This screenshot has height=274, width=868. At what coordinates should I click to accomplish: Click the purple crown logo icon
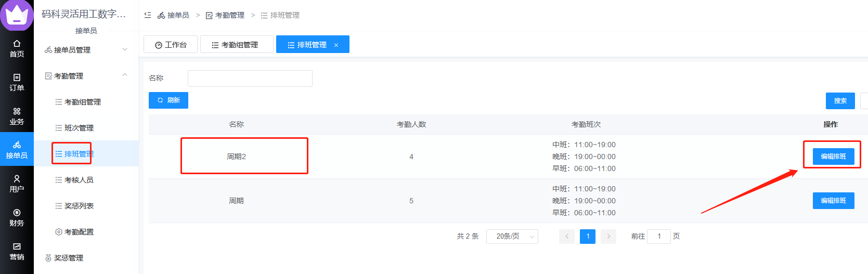pyautogui.click(x=17, y=15)
